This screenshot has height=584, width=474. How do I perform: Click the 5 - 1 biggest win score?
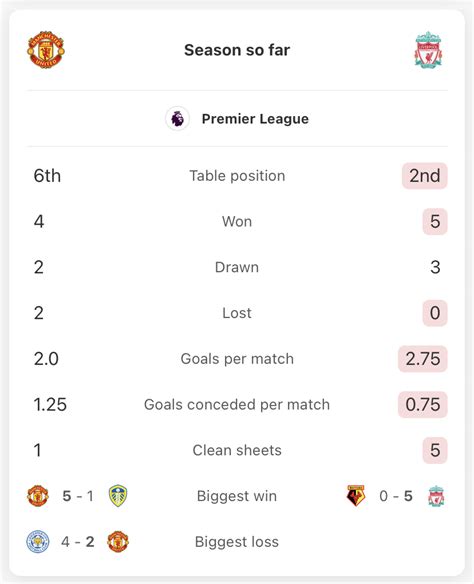78,496
